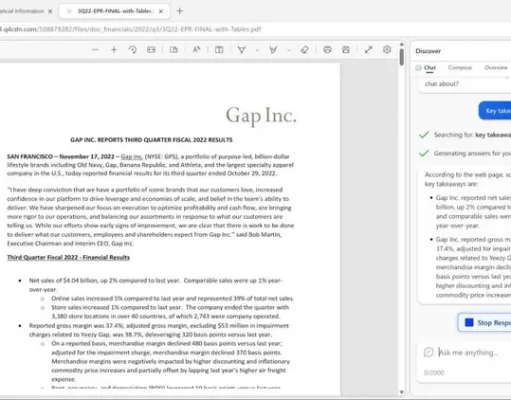511x400 pixels.
Task: Click 'Searching for: key takeaways' status line
Action: click(x=472, y=135)
